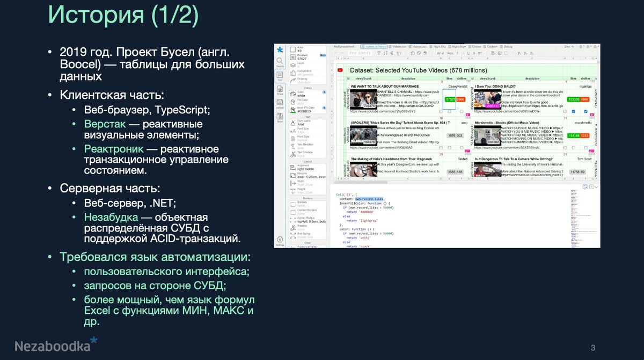644x360 pixels.
Task: Click the Going Bald video thumbnail
Action: [x=488, y=99]
